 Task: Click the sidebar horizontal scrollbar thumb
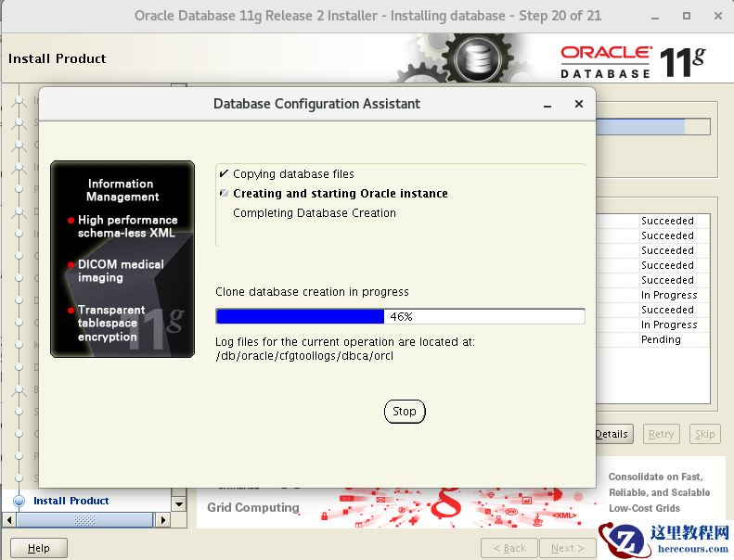tap(84, 520)
